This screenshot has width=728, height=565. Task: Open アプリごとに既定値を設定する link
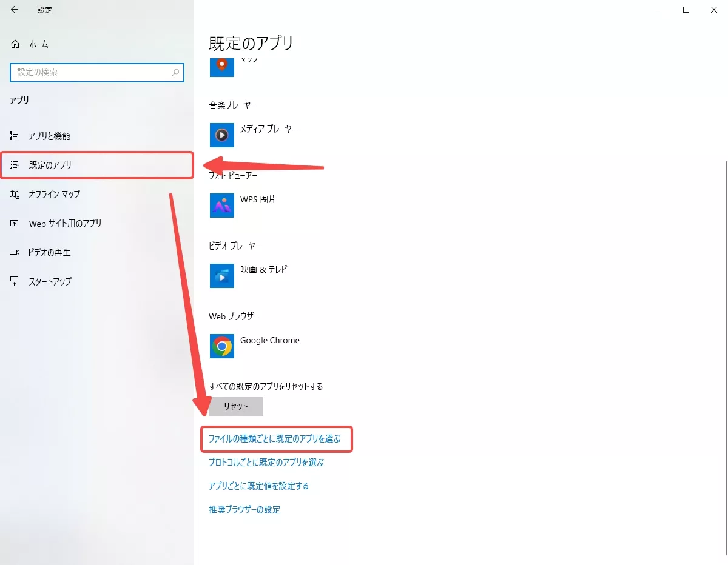(260, 486)
